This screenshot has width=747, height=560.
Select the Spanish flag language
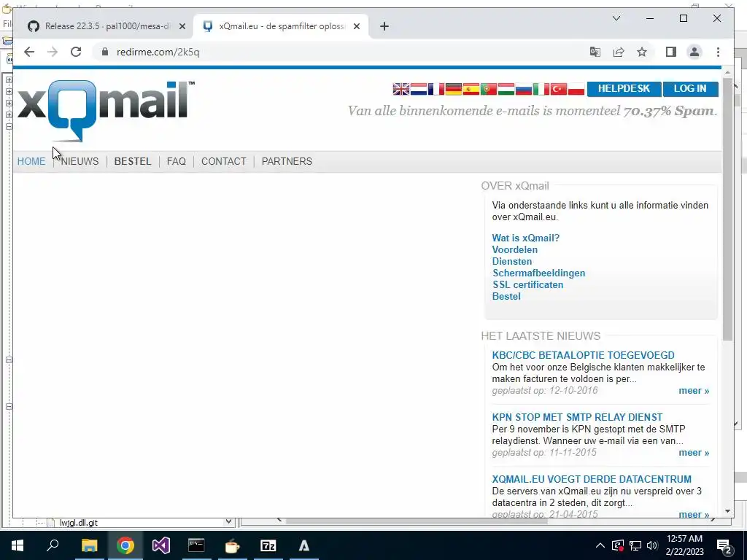coord(471,89)
